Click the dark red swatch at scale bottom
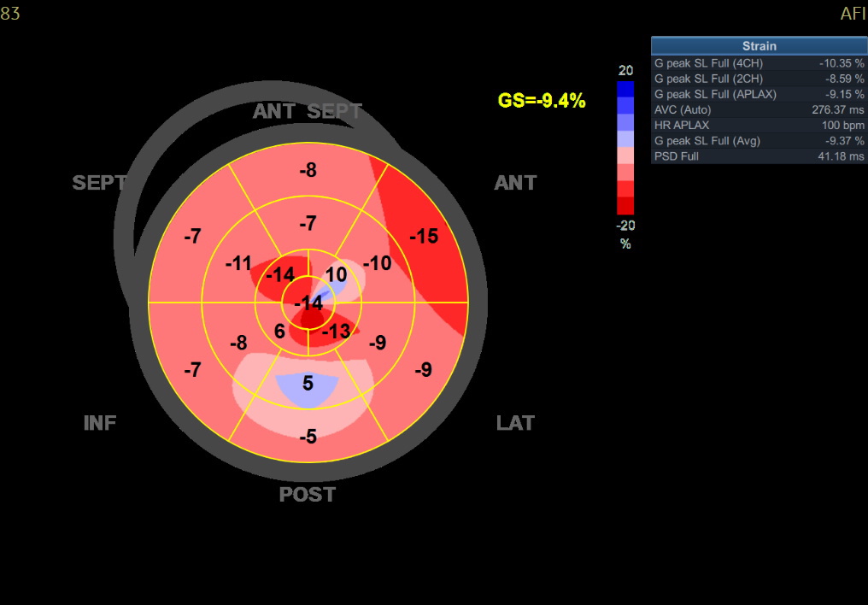This screenshot has height=605, width=868. click(x=625, y=206)
